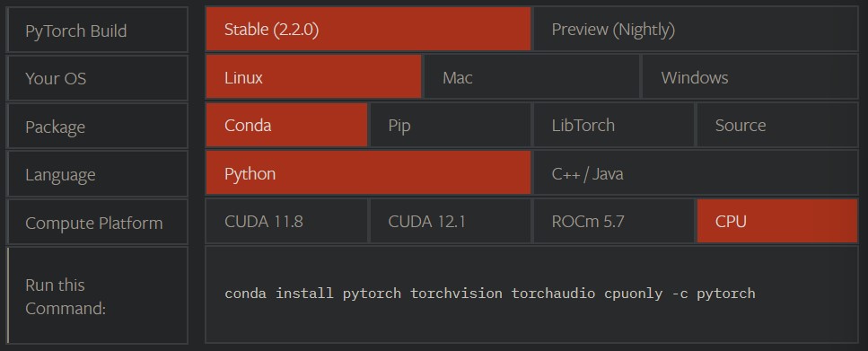Pick Windows as the operating system
The width and height of the screenshot is (868, 351).
[750, 77]
